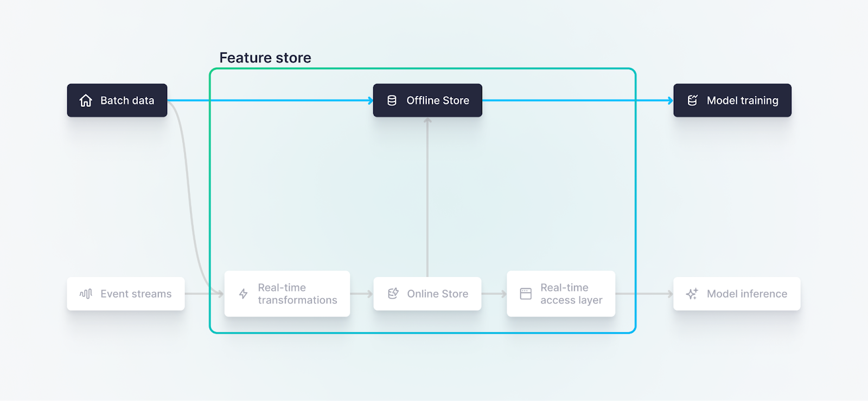Select the Model inference text label
This screenshot has height=401, width=868.
click(x=747, y=294)
